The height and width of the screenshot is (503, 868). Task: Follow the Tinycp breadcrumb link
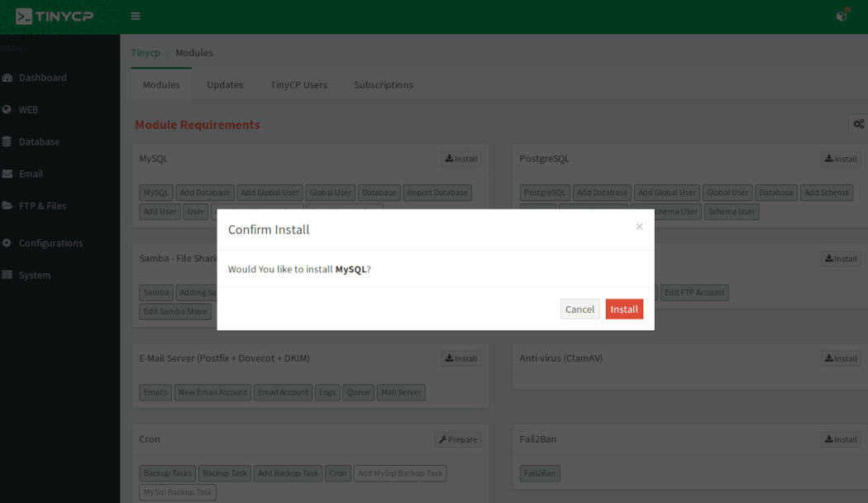pyautogui.click(x=145, y=53)
